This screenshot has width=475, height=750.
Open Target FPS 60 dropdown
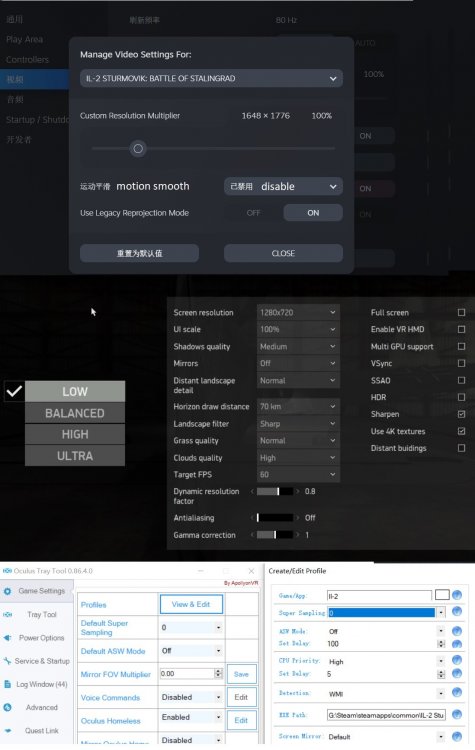coord(298,474)
